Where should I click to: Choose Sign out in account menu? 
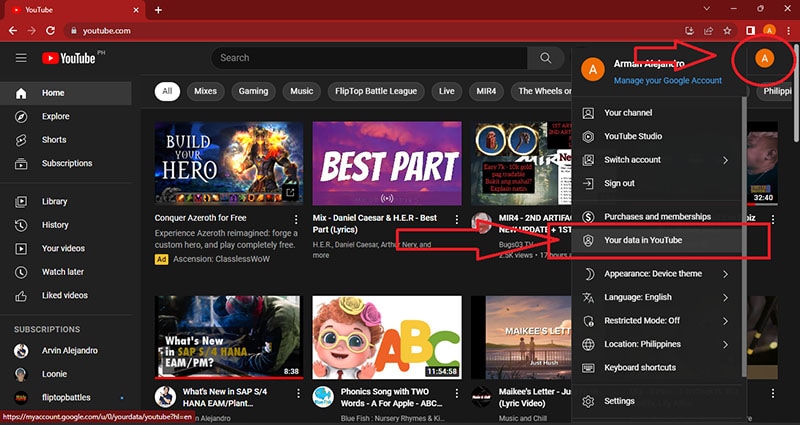(x=657, y=183)
